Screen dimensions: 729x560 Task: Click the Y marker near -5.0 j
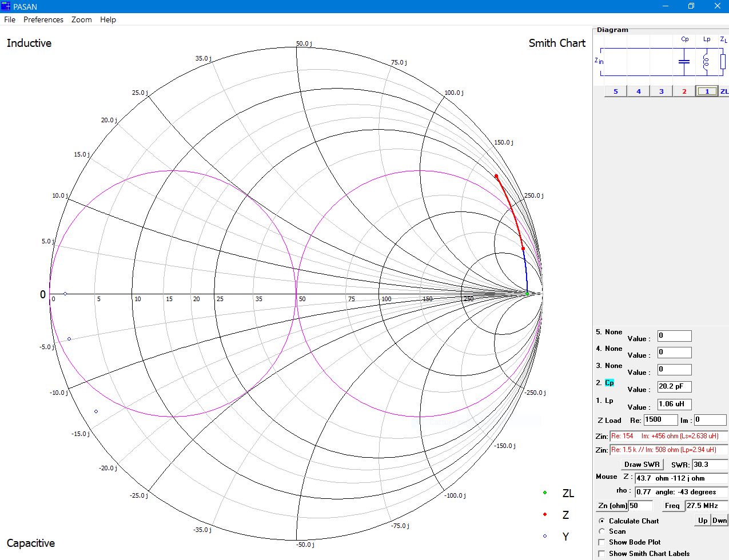coord(69,339)
